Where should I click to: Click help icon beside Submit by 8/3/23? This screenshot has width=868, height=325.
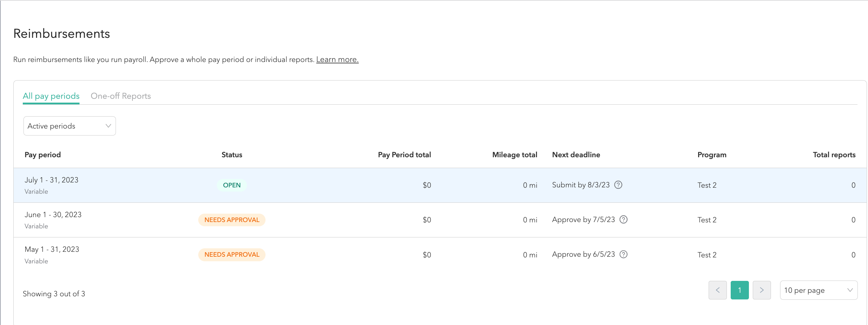(618, 185)
